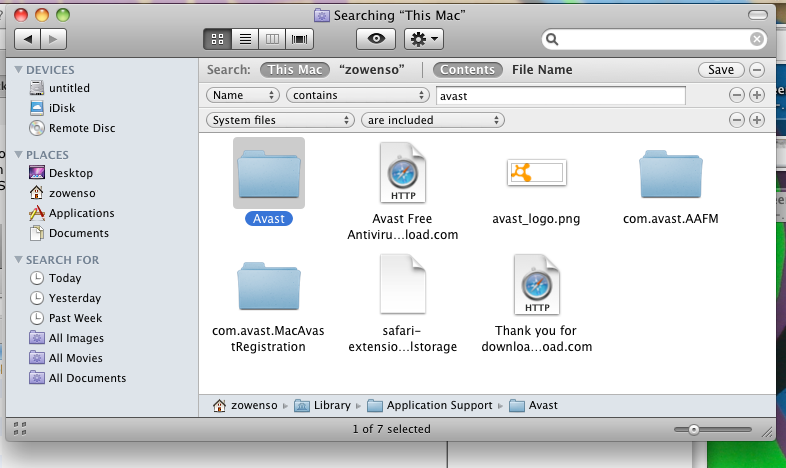The width and height of the screenshot is (786, 468).
Task: Switch to list view
Action: tap(245, 39)
